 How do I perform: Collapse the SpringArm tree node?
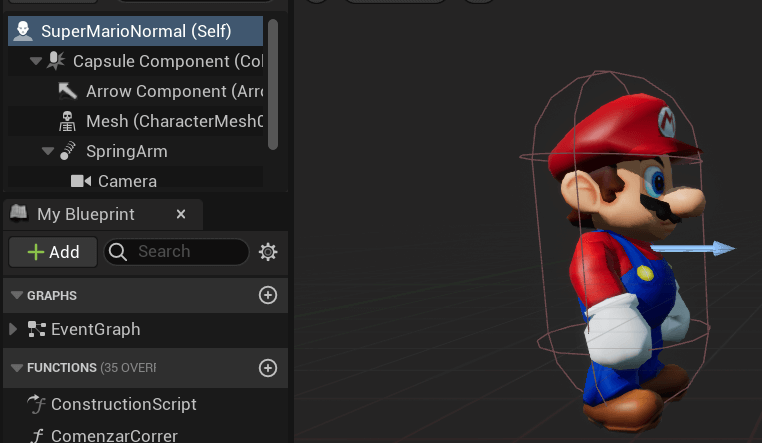pos(48,151)
